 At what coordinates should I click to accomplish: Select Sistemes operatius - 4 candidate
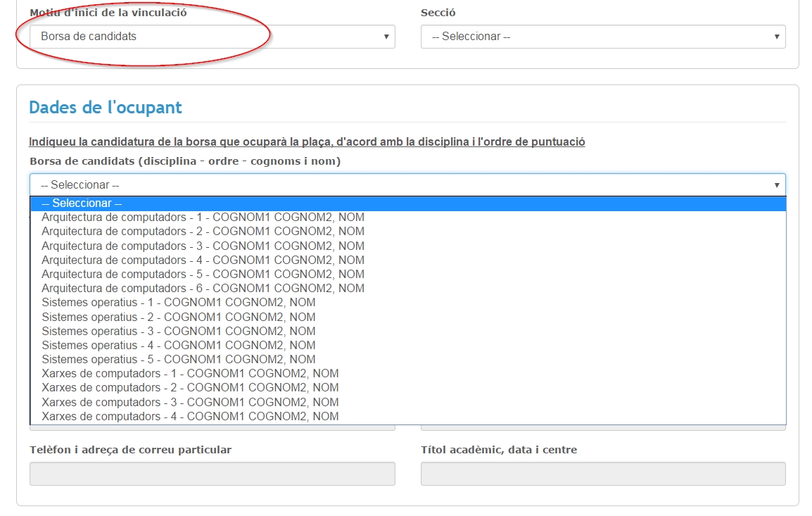179,345
